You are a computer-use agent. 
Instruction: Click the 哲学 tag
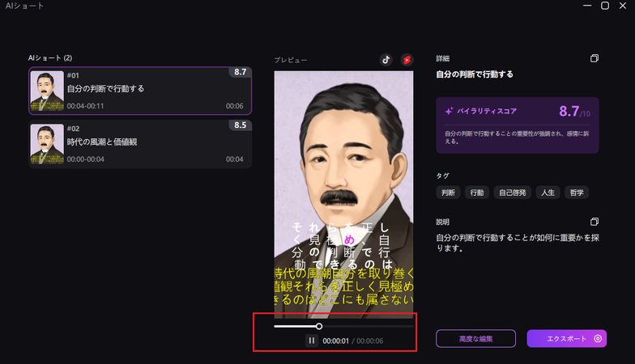[577, 193]
